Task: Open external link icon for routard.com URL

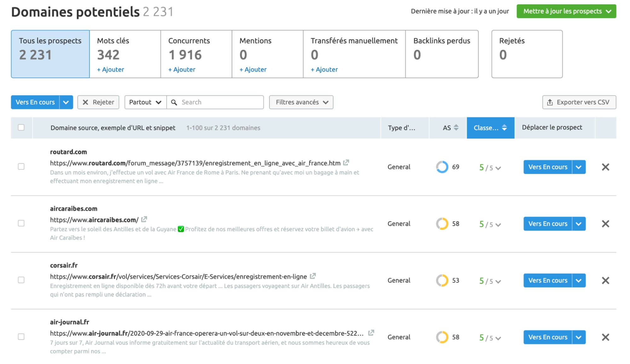Action: pyautogui.click(x=346, y=162)
